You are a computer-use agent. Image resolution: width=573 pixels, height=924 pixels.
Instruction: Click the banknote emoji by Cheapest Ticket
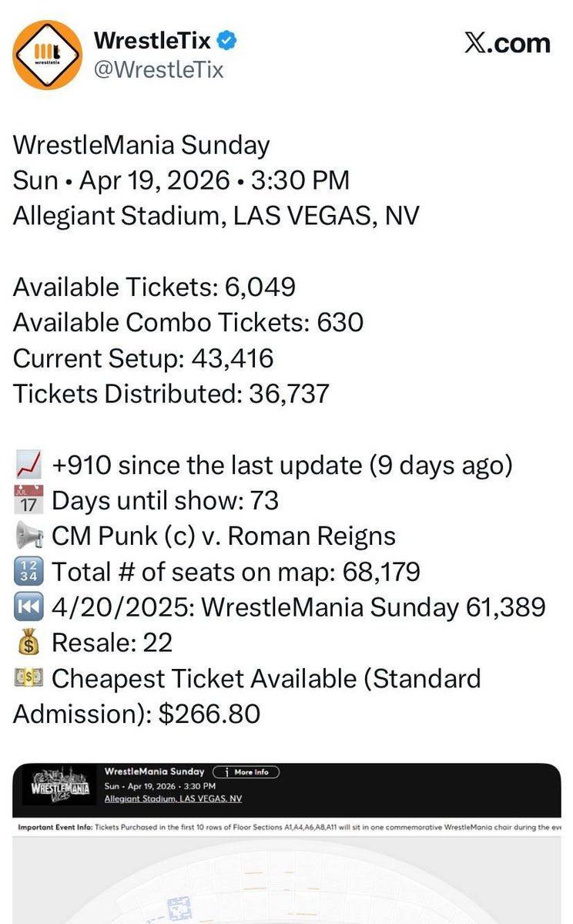coord(28,678)
